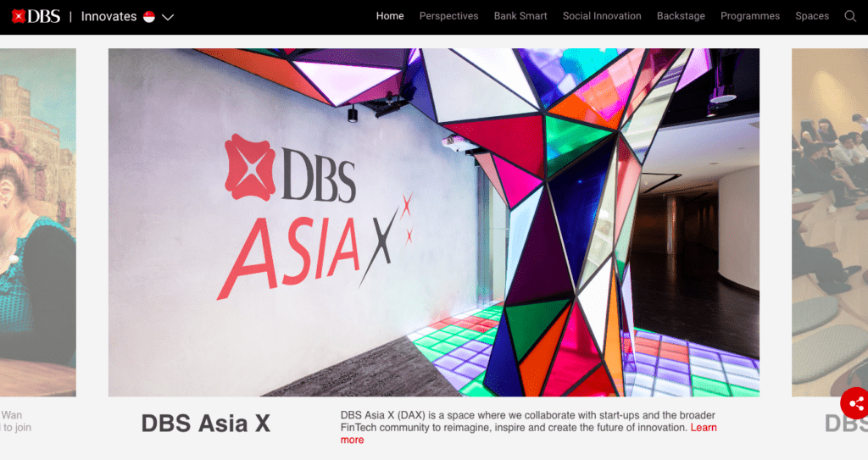Go to the Home menu item

pos(390,16)
